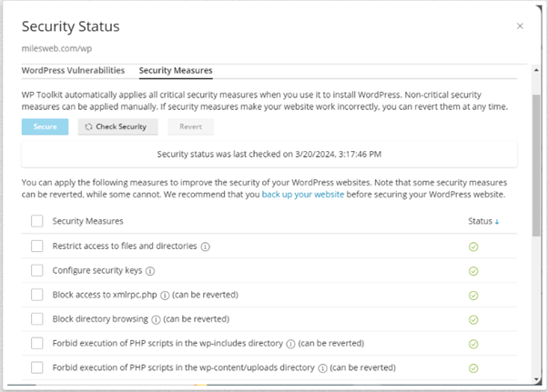Image resolution: width=548 pixels, height=392 pixels.
Task: Status checkmark for wp-content/uploads directory row
Action: coord(473,368)
